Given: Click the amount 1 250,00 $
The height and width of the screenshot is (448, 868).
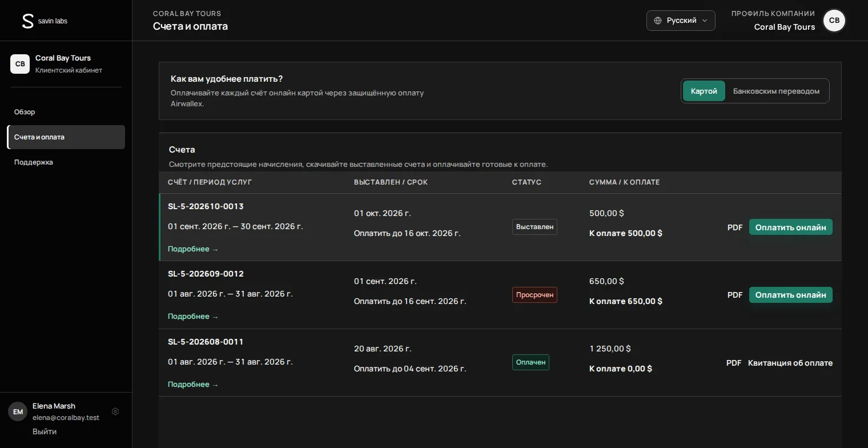Looking at the screenshot, I should click(610, 349).
